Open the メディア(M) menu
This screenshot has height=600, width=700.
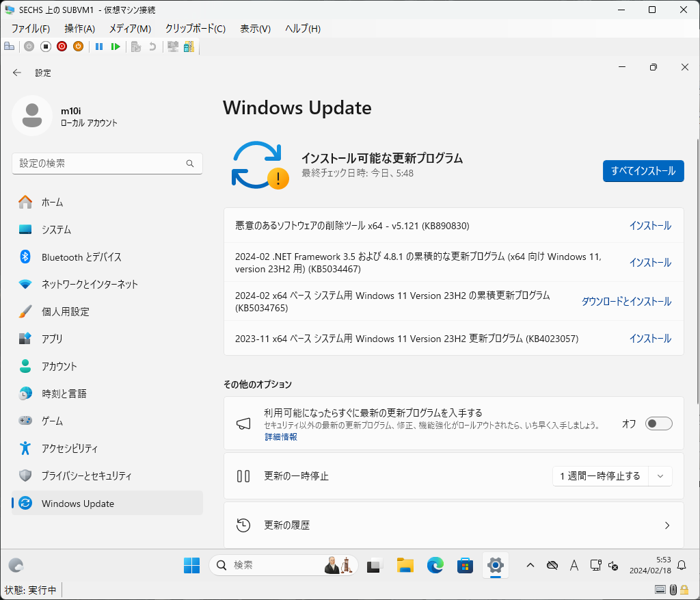click(x=130, y=29)
